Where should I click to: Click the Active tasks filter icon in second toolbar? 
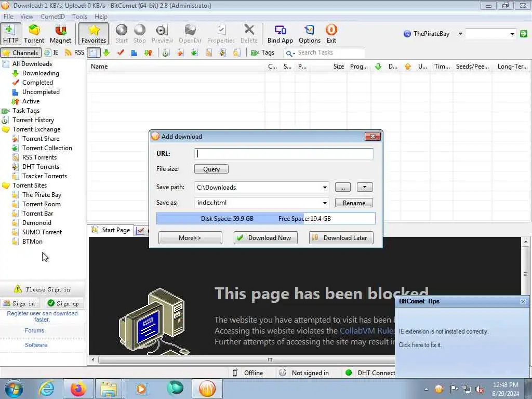click(148, 52)
